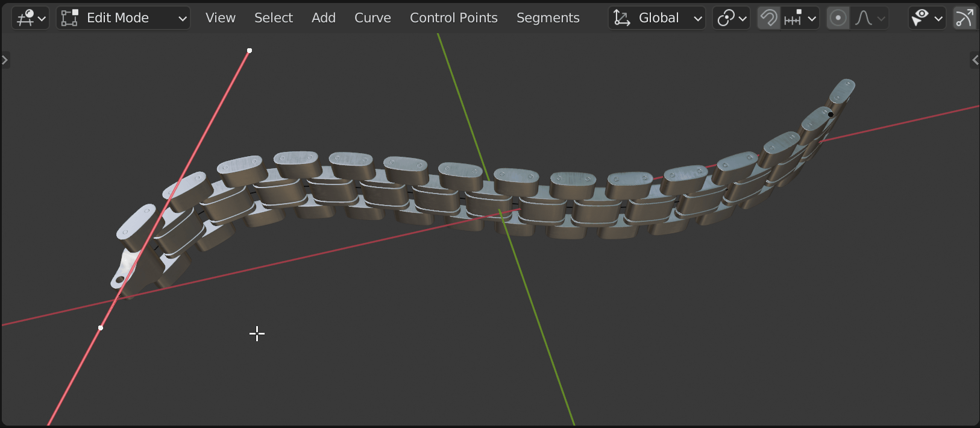Open the Global transform orientation dropdown

[657, 18]
